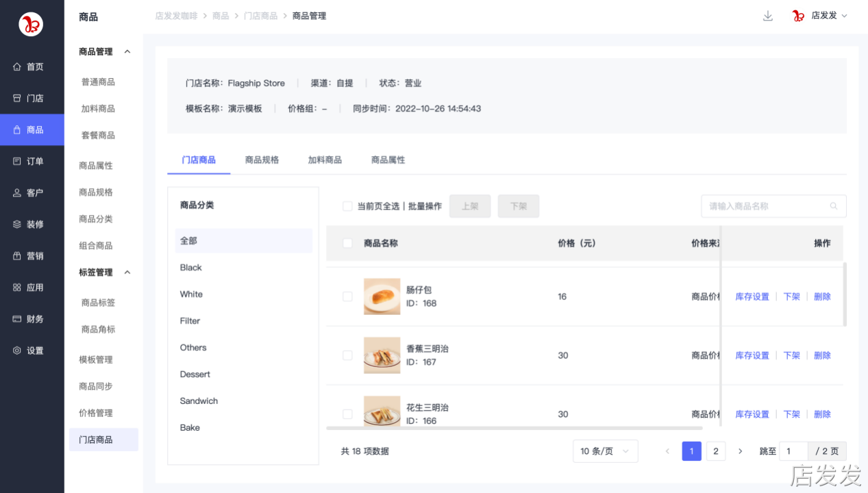This screenshot has width=868, height=493.
Task: Go to next page arrow in pagination
Action: click(740, 451)
